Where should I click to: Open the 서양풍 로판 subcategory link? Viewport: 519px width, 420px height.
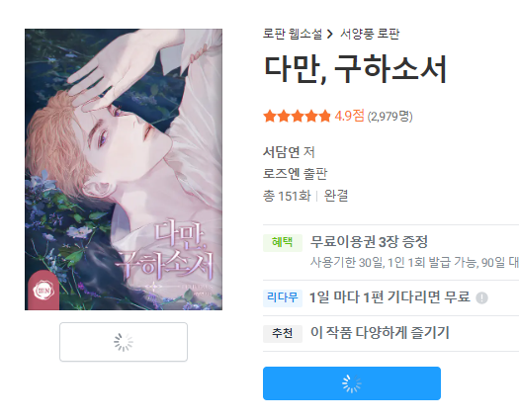pos(370,34)
